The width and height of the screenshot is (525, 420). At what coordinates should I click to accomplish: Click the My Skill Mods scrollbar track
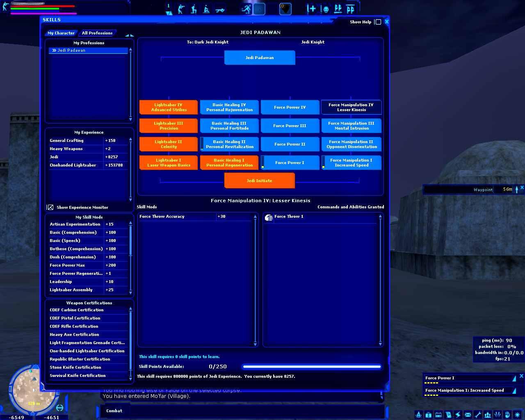[130, 258]
